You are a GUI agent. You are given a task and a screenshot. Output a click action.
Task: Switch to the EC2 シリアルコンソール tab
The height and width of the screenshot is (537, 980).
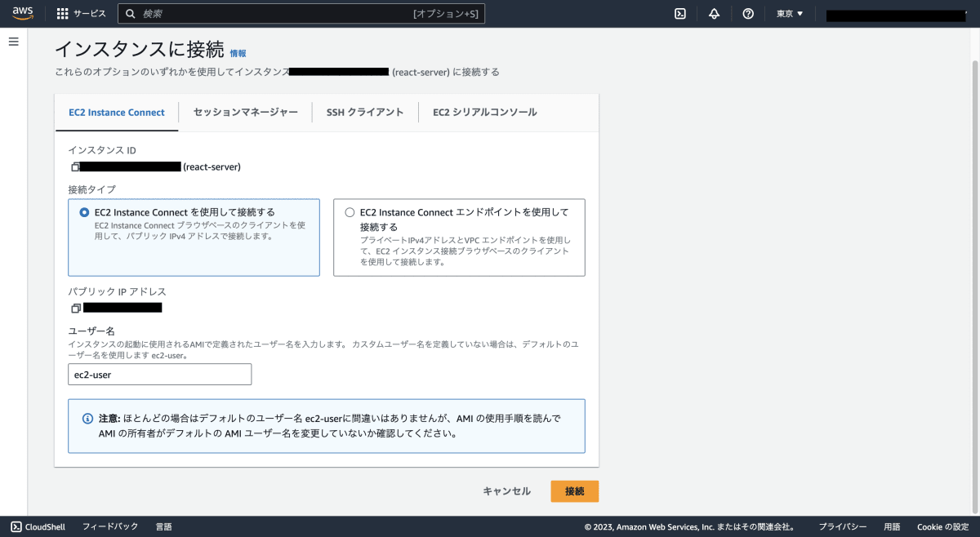click(x=485, y=113)
